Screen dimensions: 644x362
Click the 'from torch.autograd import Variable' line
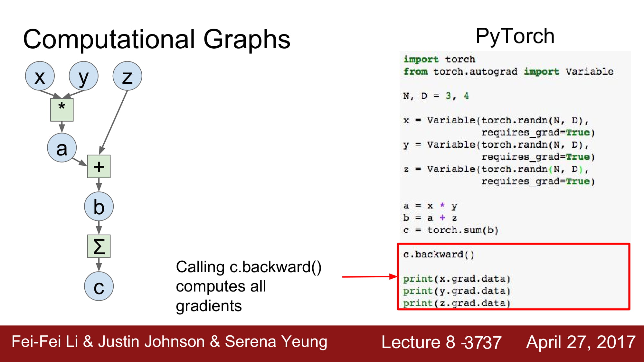click(508, 71)
